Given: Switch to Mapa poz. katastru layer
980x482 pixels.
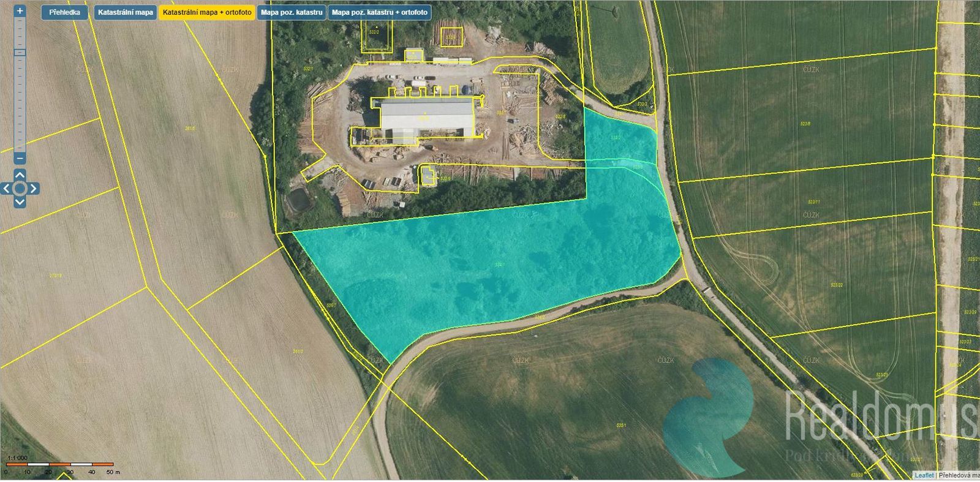Looking at the screenshot, I should [x=292, y=13].
